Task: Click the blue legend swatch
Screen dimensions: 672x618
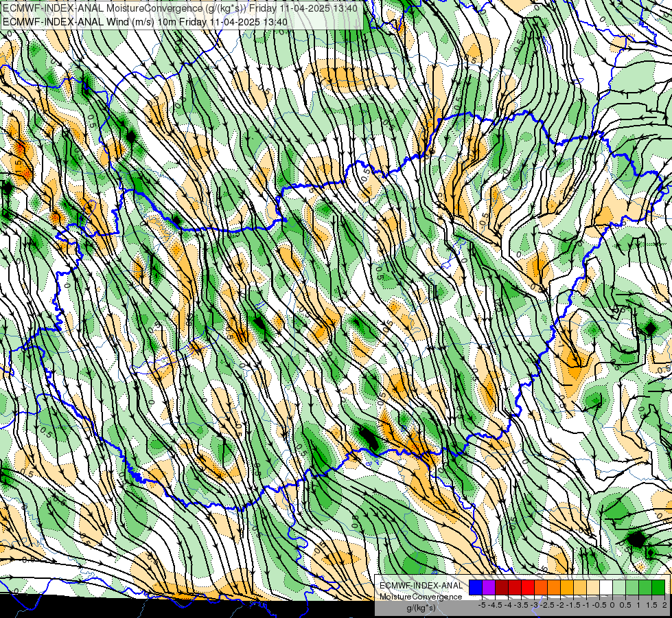Action: pyautogui.click(x=476, y=587)
